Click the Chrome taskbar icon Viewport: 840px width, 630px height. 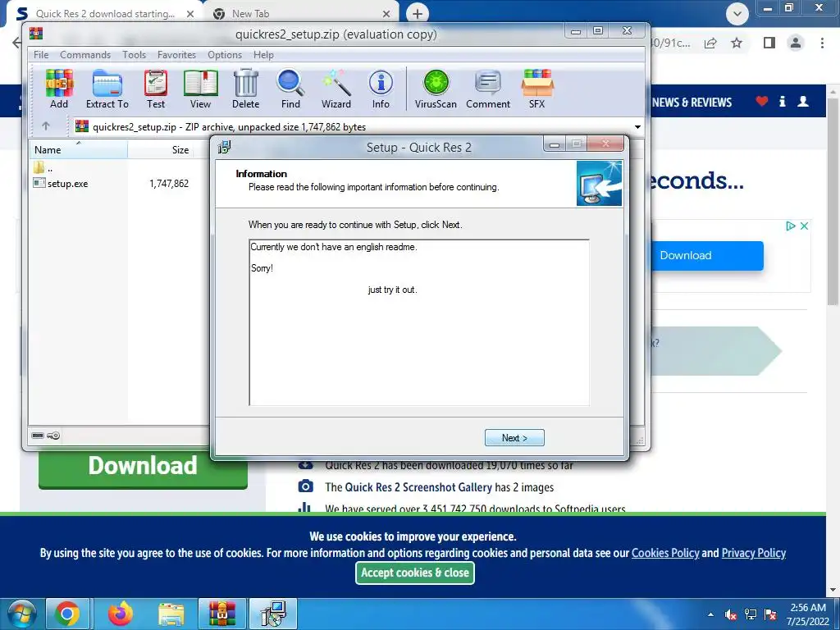click(x=67, y=614)
